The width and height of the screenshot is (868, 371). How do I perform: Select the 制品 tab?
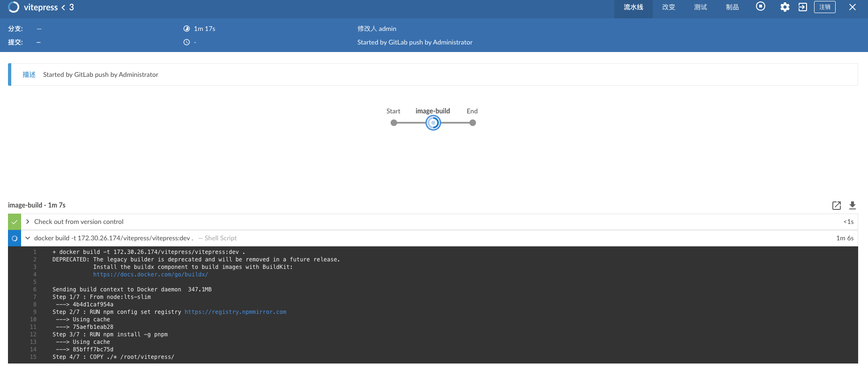click(x=732, y=7)
